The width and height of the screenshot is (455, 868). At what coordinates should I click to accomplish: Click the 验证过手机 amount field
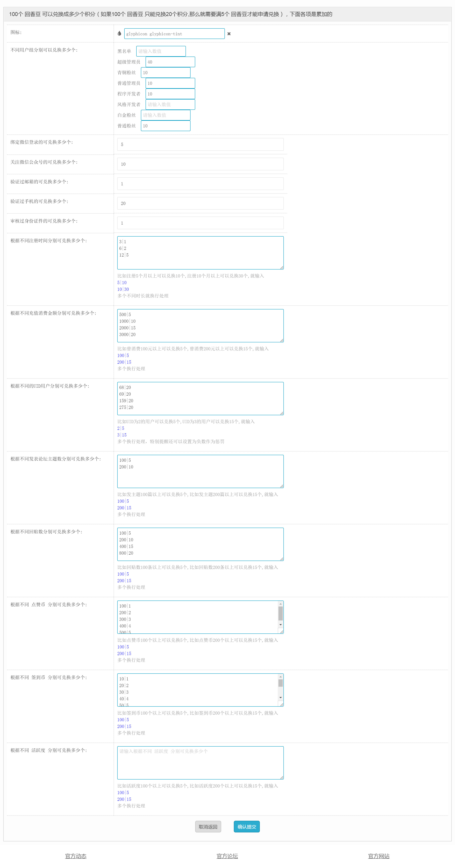click(200, 203)
